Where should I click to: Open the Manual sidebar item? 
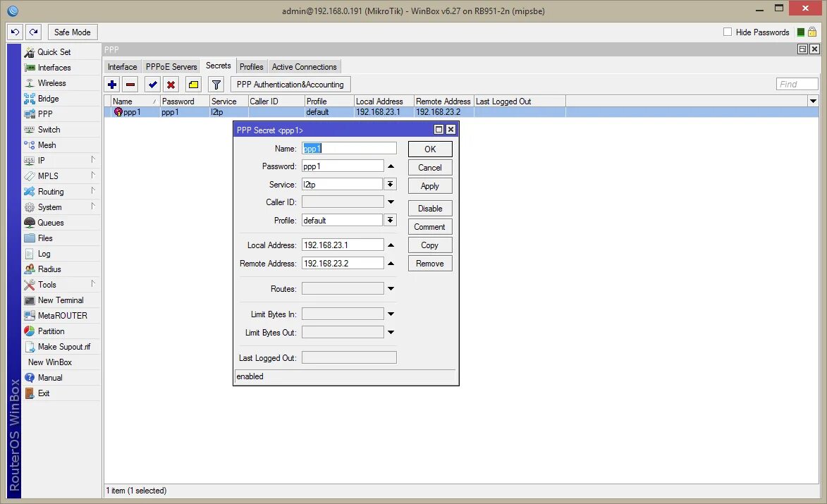click(x=61, y=378)
